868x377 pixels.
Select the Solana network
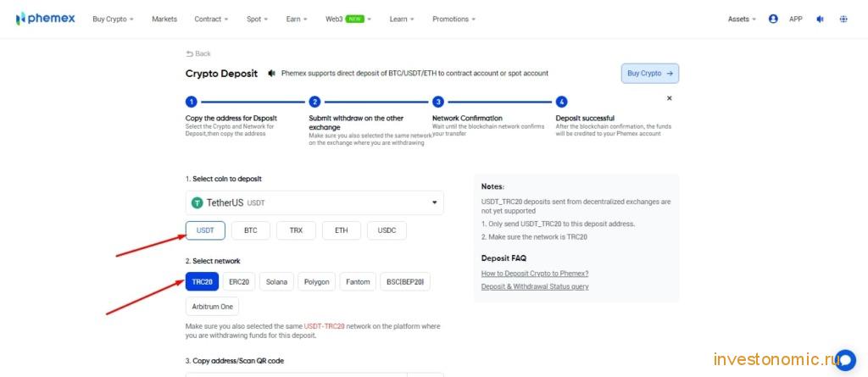tap(277, 282)
